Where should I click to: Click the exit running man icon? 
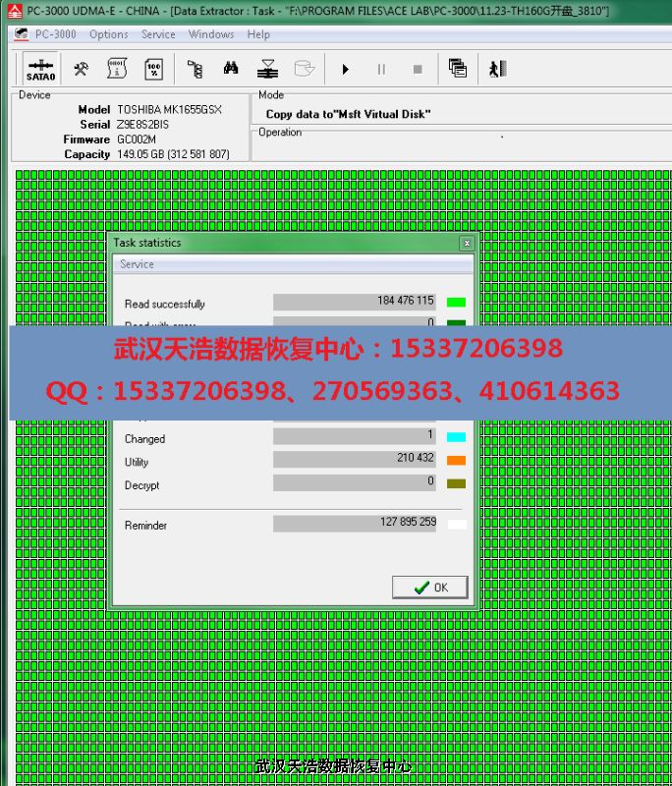(x=497, y=69)
